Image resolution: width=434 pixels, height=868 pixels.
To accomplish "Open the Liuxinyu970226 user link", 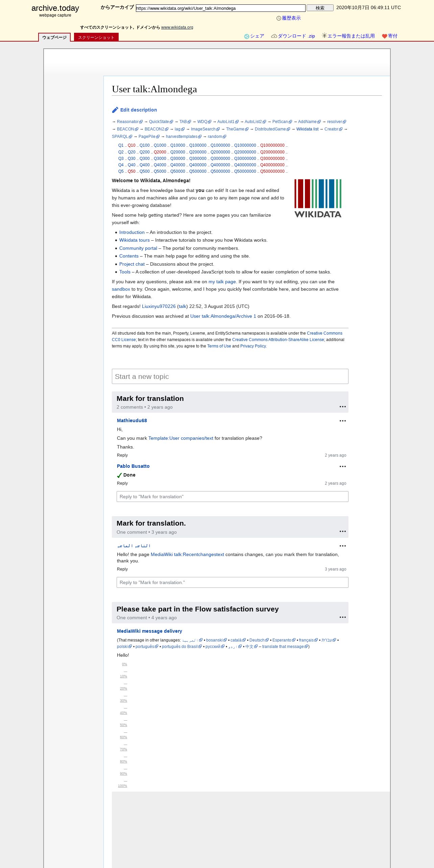I will pyautogui.click(x=159, y=306).
